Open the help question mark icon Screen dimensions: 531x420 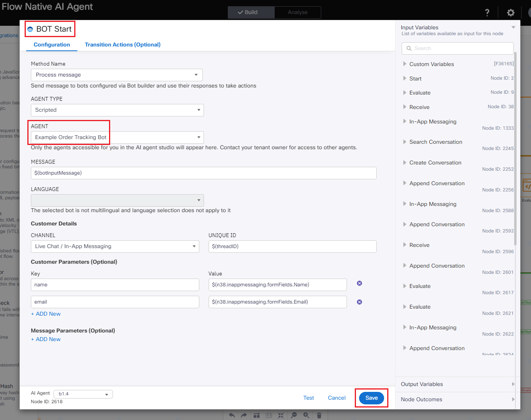(487, 13)
